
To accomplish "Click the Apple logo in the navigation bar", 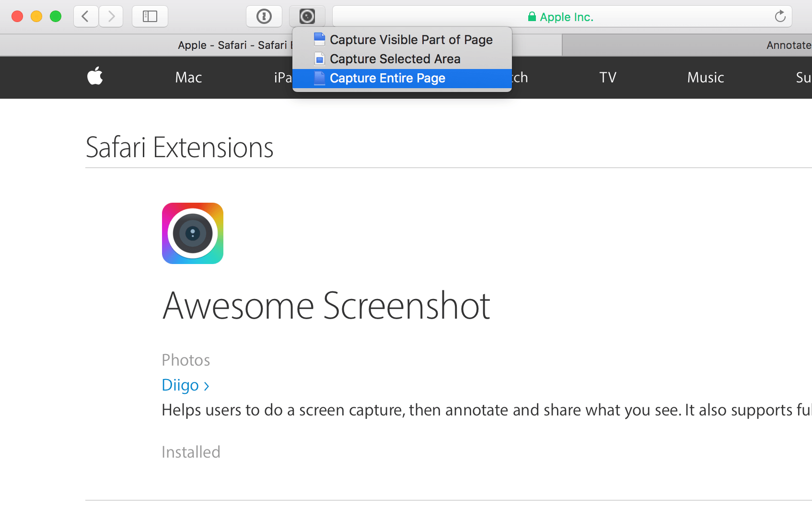I will (95, 77).
